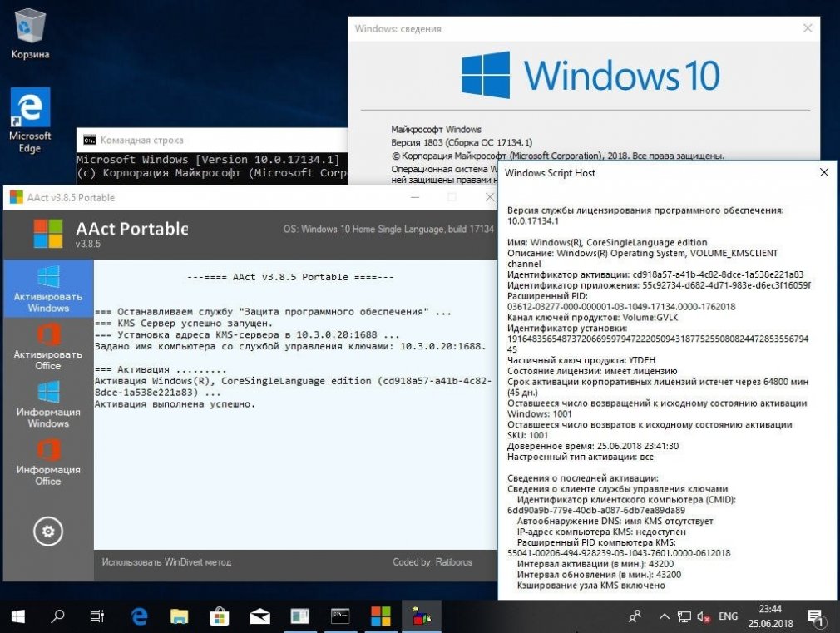Click Активировать Office in AAct sidebar
840x633 pixels.
point(48,347)
